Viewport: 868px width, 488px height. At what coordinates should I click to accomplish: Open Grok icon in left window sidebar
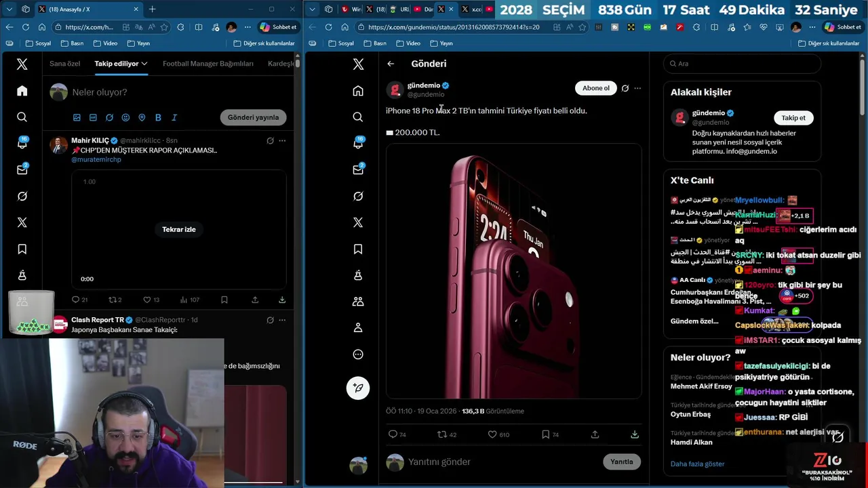click(x=22, y=196)
